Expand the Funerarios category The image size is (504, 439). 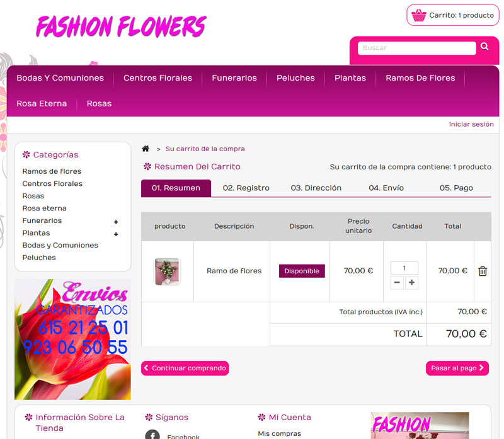(x=116, y=222)
